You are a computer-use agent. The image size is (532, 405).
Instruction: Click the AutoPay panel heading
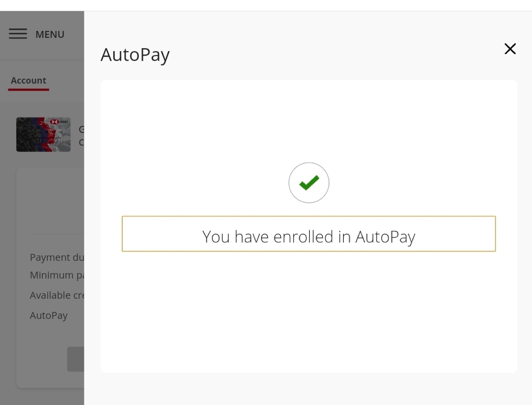[135, 54]
